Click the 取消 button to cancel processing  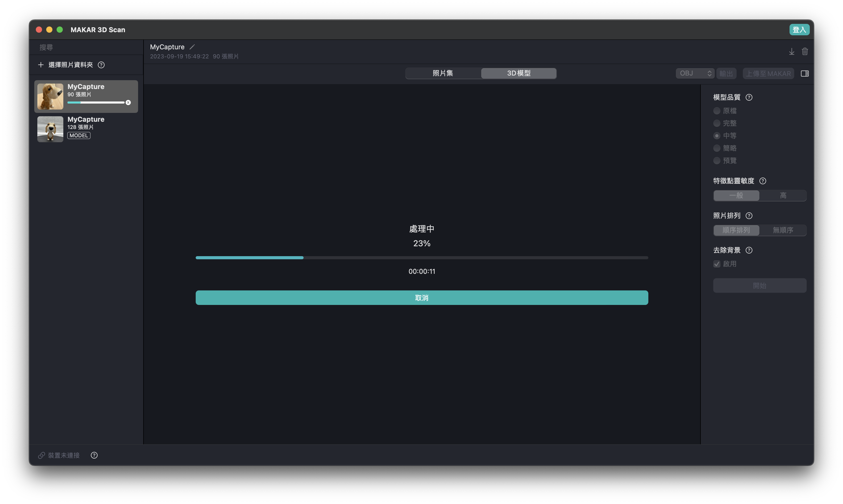pyautogui.click(x=421, y=298)
